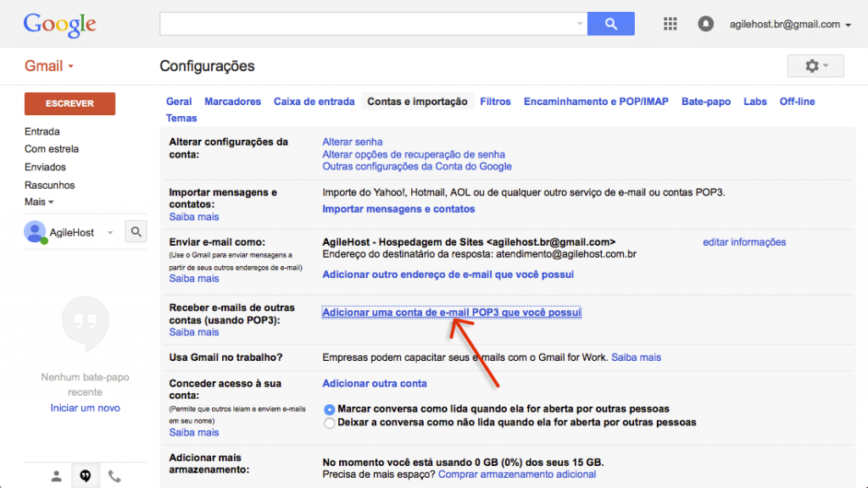The height and width of the screenshot is (488, 868).
Task: Open Outras configurações da Conta do Google
Action: pos(417,167)
